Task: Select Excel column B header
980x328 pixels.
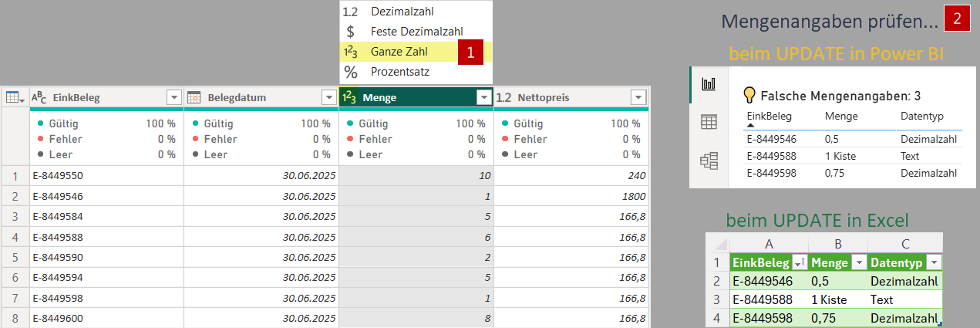Action: (x=837, y=242)
